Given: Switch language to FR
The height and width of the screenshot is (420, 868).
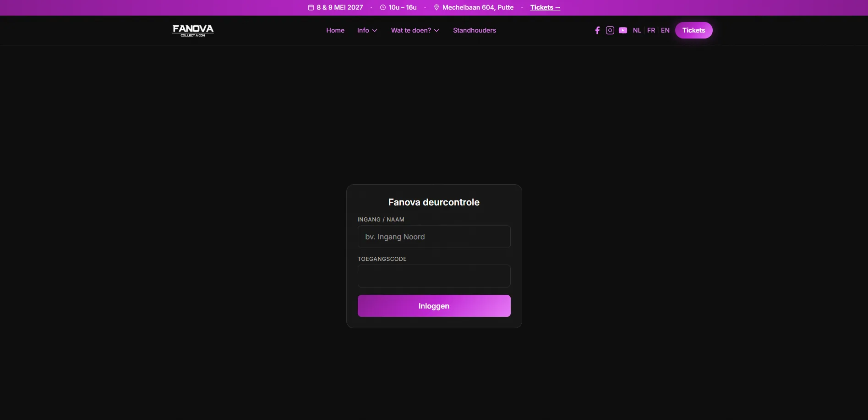Looking at the screenshot, I should (651, 30).
